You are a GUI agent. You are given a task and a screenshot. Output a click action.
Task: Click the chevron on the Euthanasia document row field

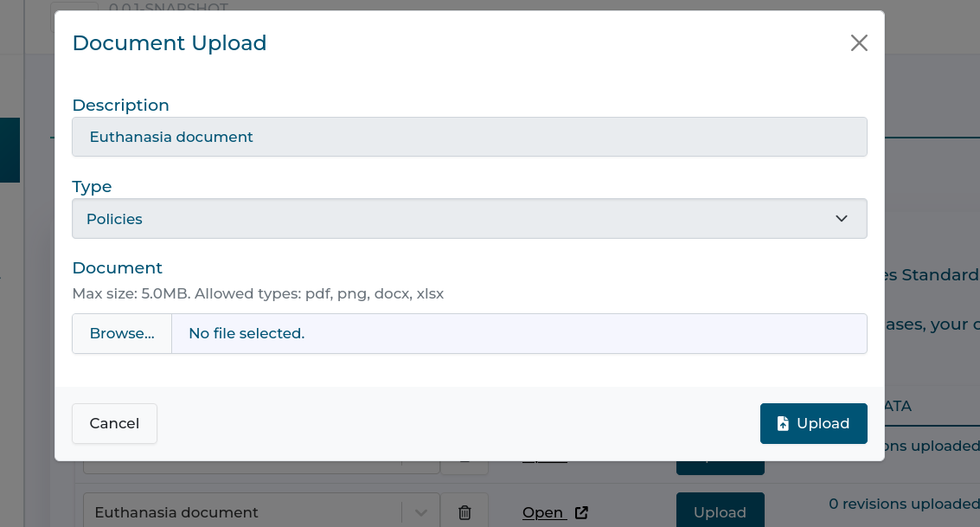[x=421, y=512]
